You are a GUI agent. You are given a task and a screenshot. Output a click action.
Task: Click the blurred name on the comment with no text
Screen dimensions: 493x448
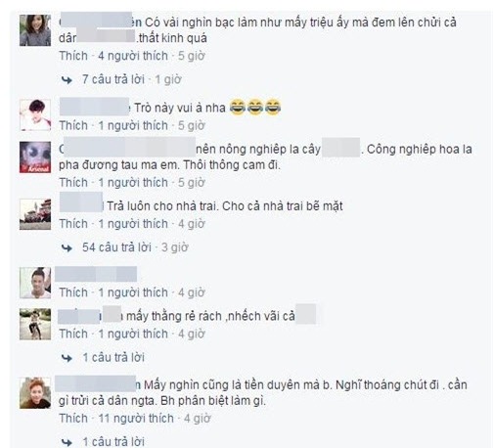96,274
